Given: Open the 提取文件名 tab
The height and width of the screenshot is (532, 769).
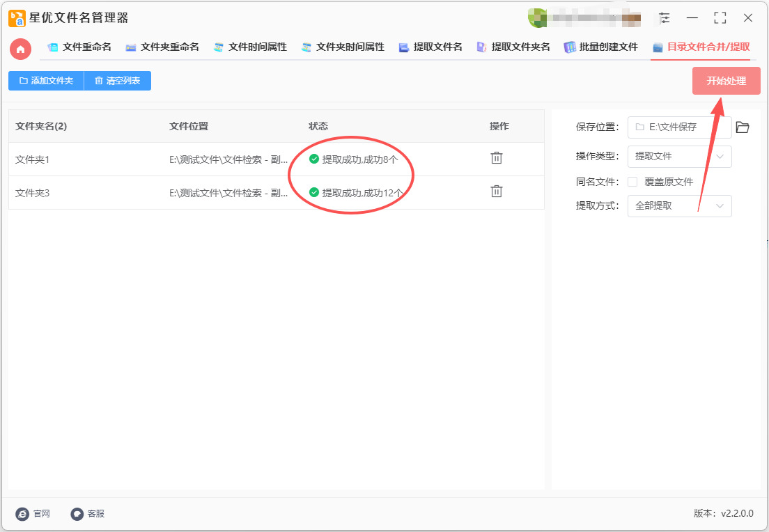Looking at the screenshot, I should pyautogui.click(x=430, y=47).
